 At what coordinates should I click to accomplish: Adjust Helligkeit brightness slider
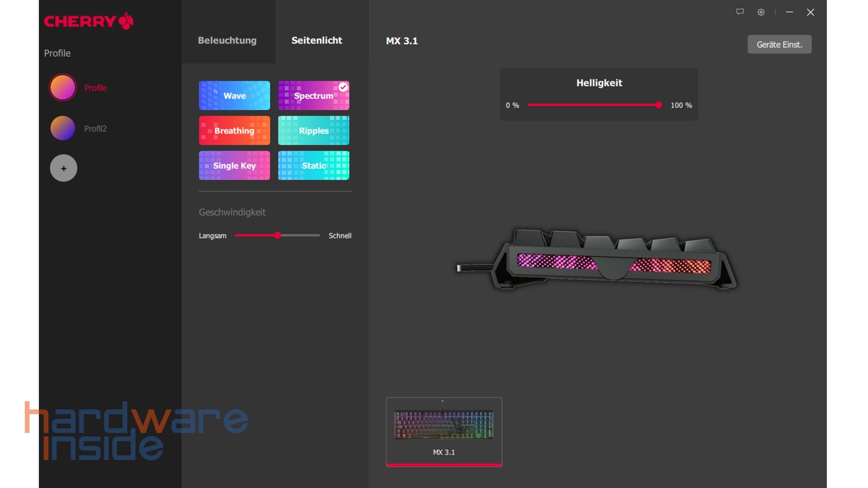[657, 105]
